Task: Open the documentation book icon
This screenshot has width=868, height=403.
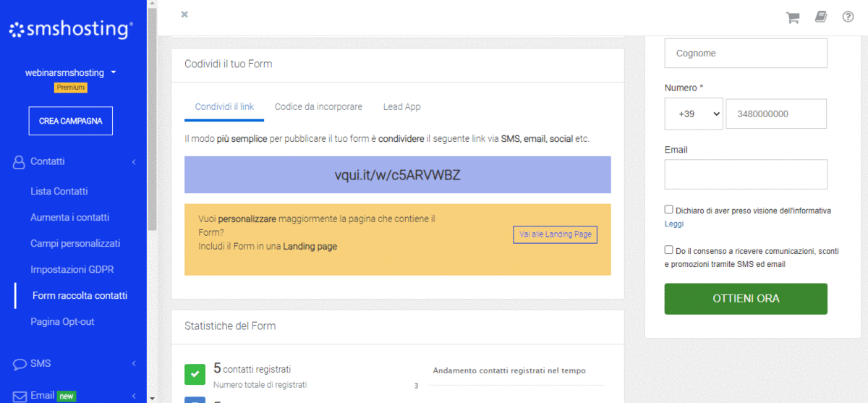Action: [820, 17]
